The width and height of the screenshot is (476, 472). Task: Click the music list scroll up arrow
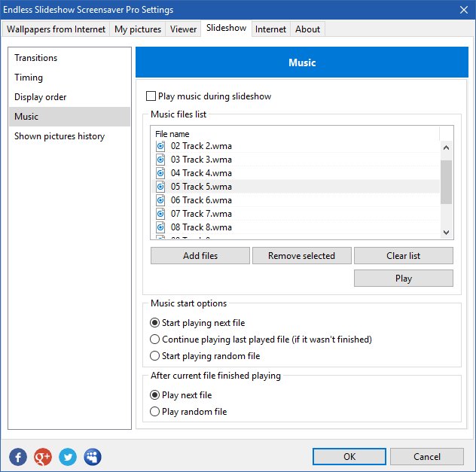pos(446,148)
